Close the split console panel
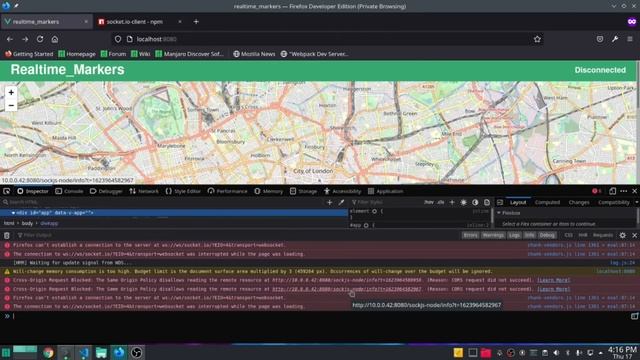 (x=634, y=235)
